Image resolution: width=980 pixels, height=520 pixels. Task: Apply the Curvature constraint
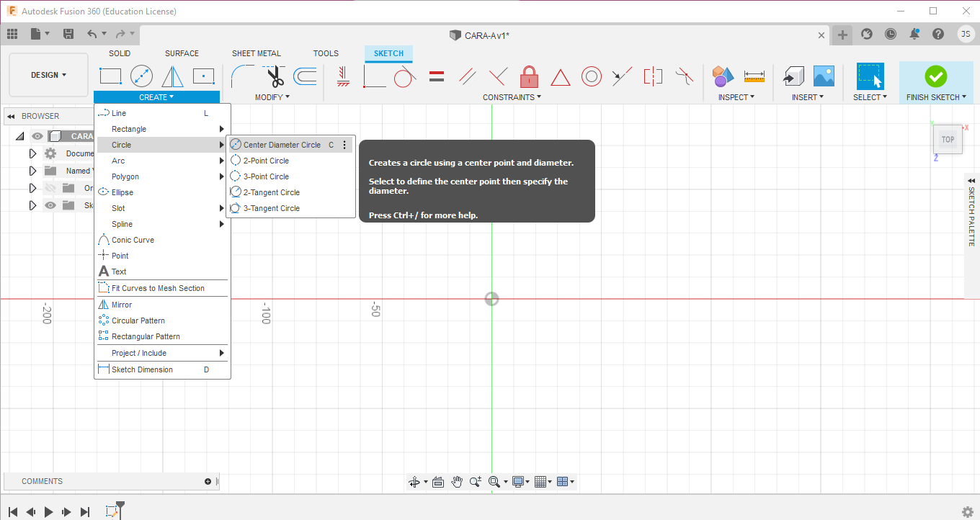tap(684, 76)
